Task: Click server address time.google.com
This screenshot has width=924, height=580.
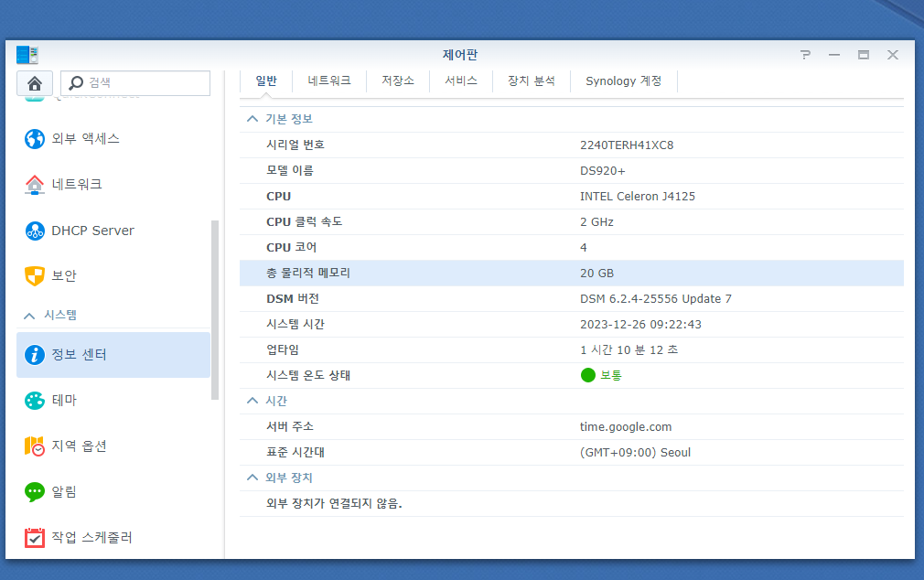Action: (x=625, y=427)
